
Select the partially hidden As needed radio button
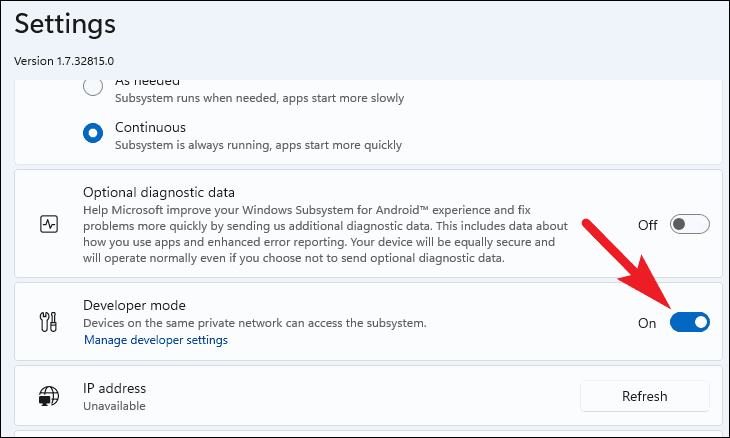92,87
